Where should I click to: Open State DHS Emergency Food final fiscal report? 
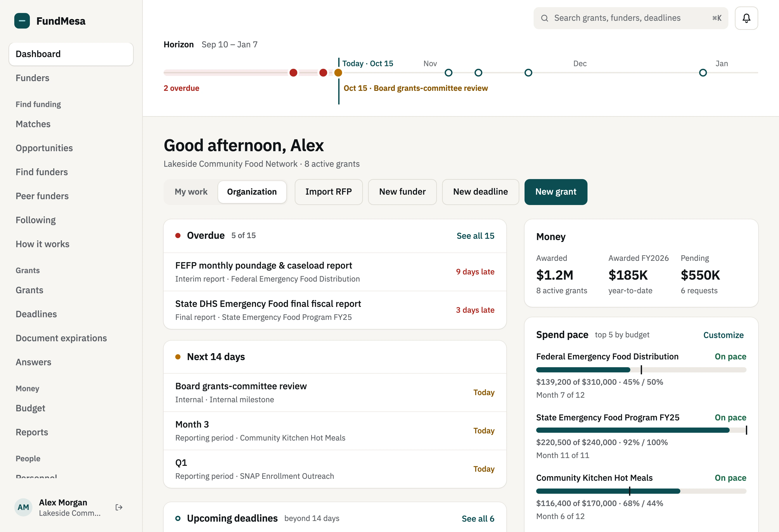[335, 310]
